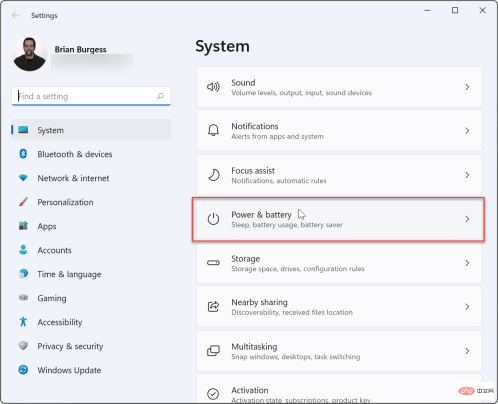Click the Network wifi icon in sidebar
Screen dimensions: 498x404
(23, 178)
